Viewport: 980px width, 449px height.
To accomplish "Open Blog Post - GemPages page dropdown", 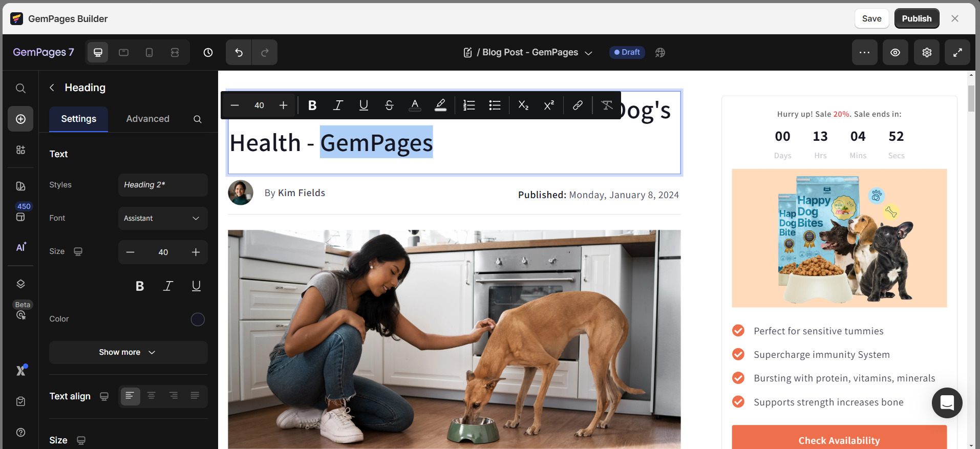I will click(x=528, y=52).
